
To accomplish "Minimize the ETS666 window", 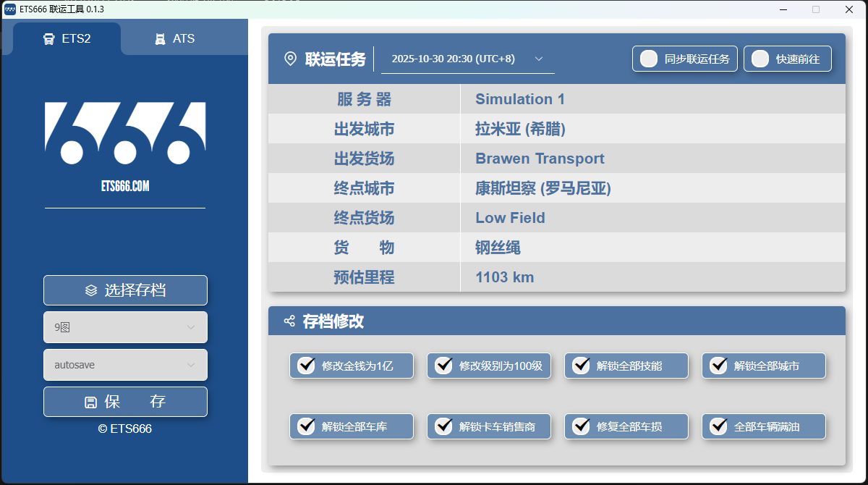I will (x=783, y=9).
